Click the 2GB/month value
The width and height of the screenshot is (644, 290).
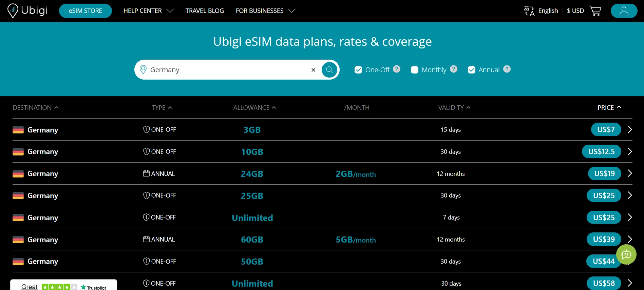pos(356,174)
